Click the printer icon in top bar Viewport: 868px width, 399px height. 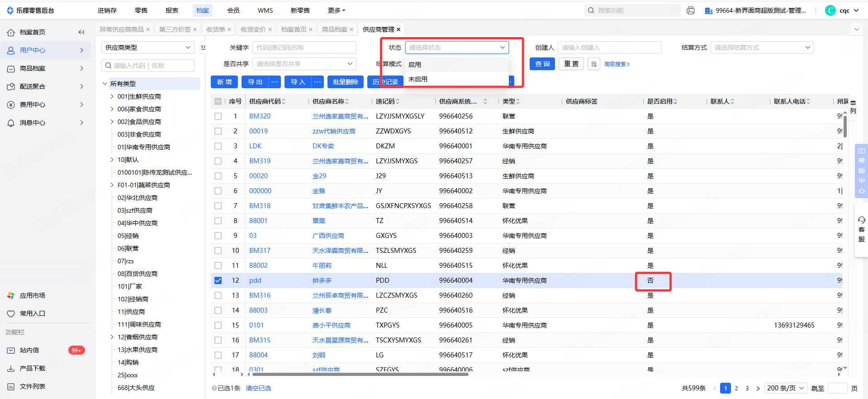click(690, 10)
